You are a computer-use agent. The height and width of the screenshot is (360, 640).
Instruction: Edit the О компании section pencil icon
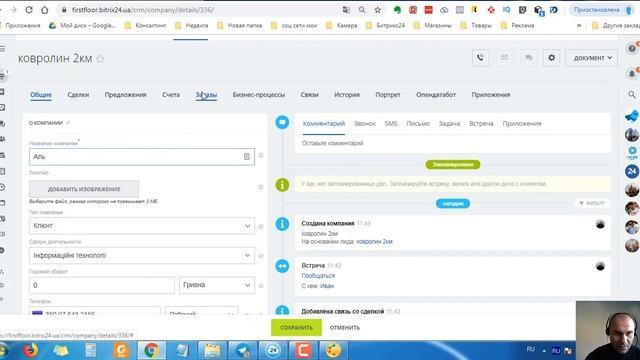68,122
